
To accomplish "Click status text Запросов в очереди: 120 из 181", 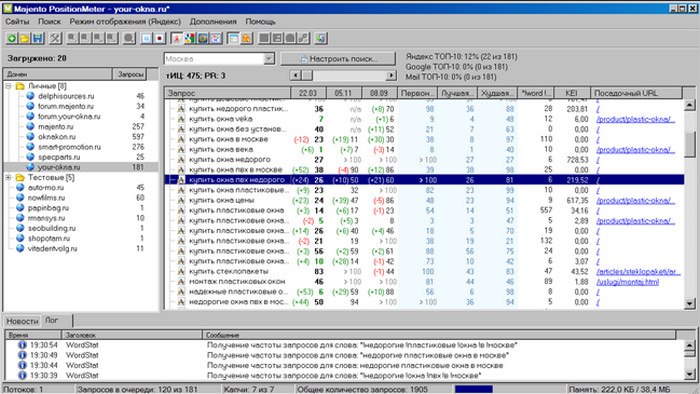I will coord(137,389).
